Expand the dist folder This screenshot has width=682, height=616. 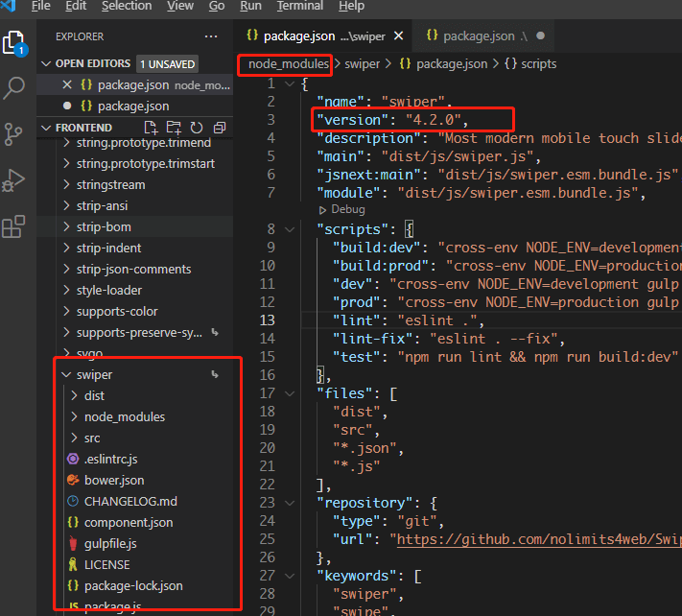(x=75, y=395)
